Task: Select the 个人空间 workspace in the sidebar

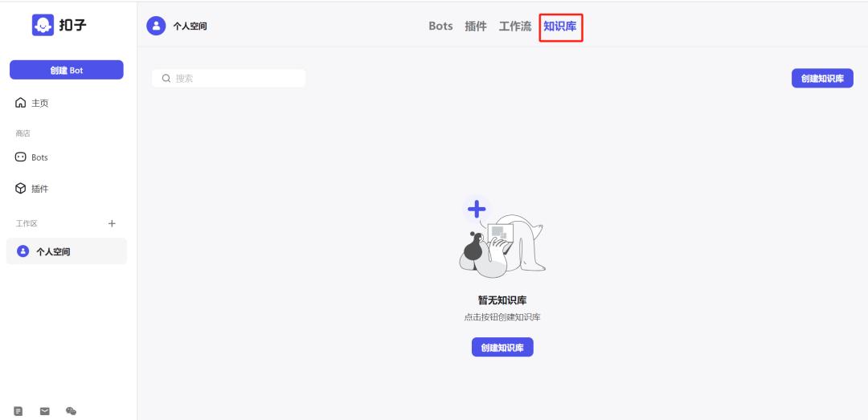Action: tap(67, 251)
